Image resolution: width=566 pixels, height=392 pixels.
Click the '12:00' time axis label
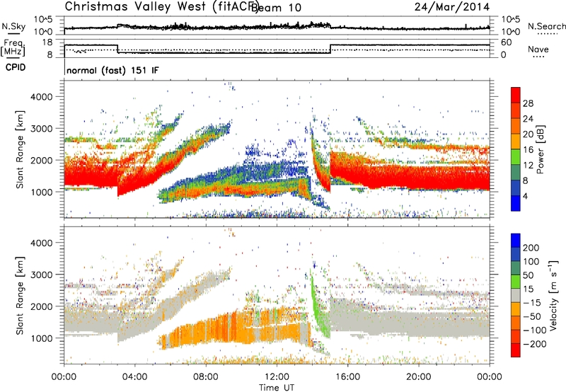[277, 377]
